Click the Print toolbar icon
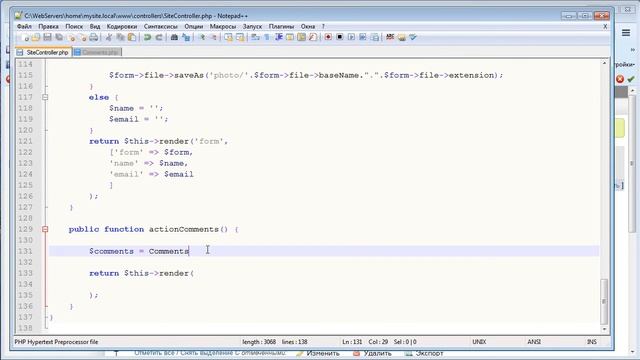The image size is (640, 360). tap(94, 38)
